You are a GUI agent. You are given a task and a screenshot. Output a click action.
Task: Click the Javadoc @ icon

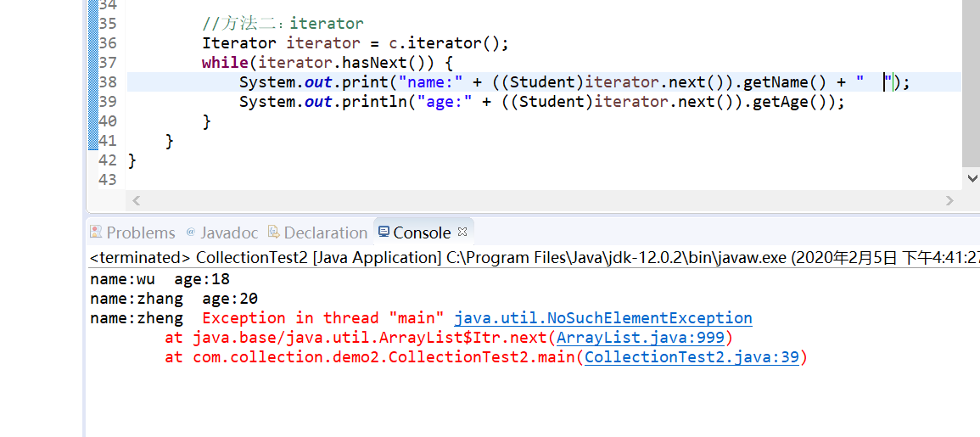click(x=191, y=232)
